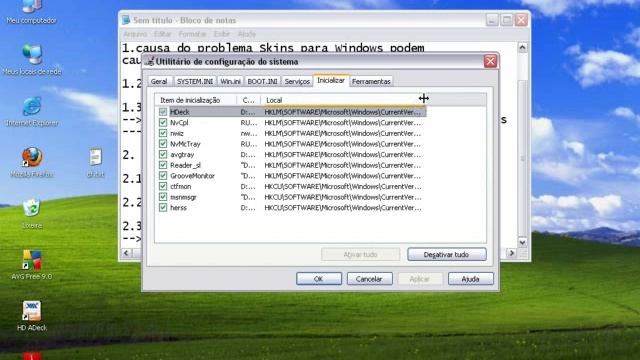Click Notepad vertical scrollbar up arrow
This screenshot has width=640, height=360.
point(522,47)
